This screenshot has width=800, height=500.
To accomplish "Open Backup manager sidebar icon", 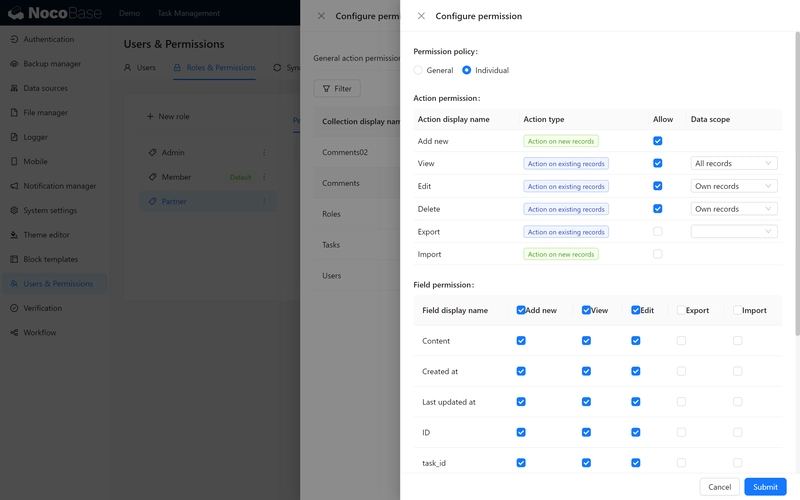I will 14,64.
